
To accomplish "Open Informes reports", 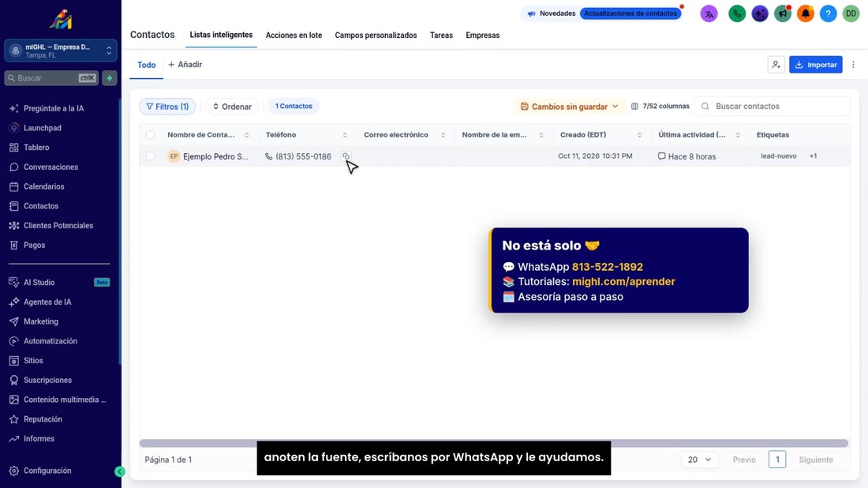I will (x=39, y=439).
